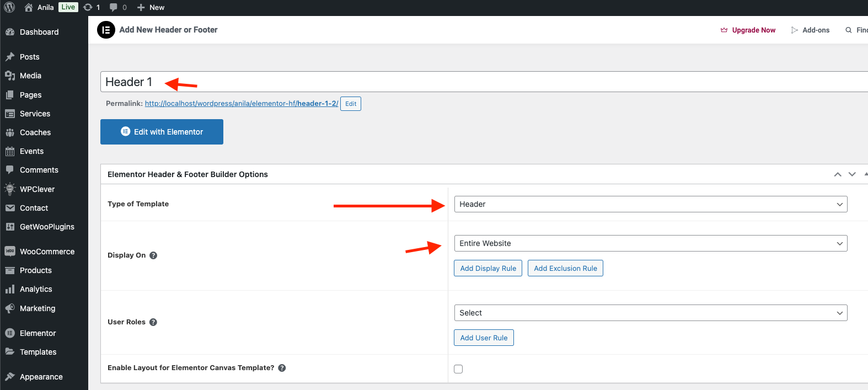Collapse the panel with the up chevron
The width and height of the screenshot is (868, 390).
click(x=838, y=174)
